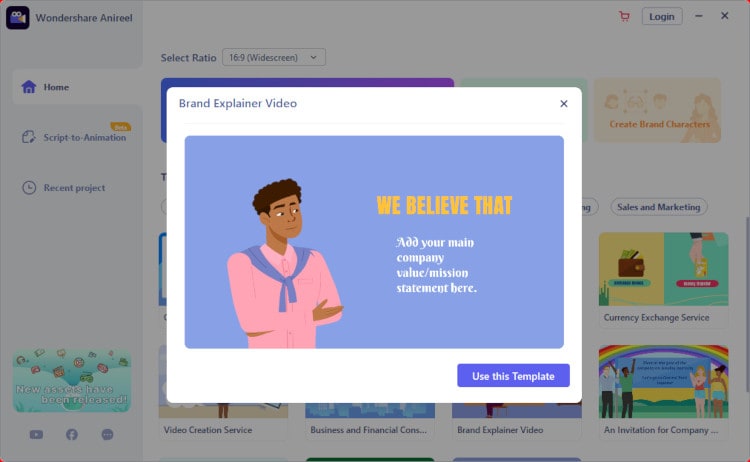Image resolution: width=750 pixels, height=462 pixels.
Task: Open the YouTube icon in the bottom sidebar
Action: tap(36, 434)
